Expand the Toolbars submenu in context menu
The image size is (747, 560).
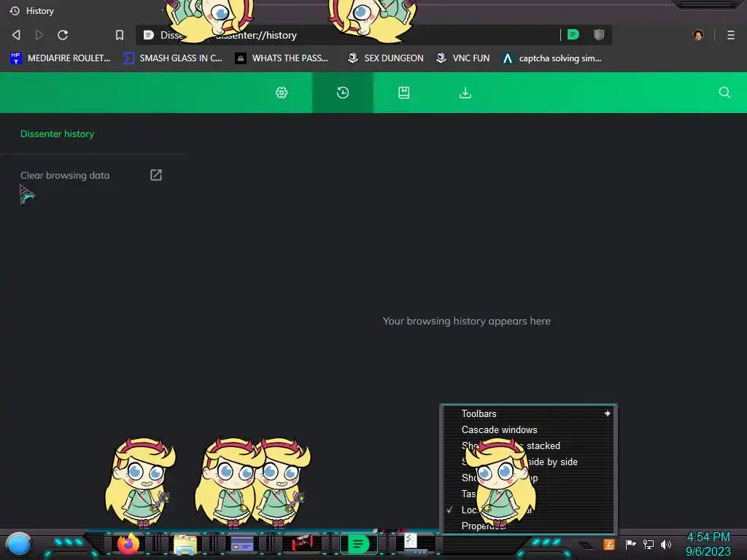528,413
